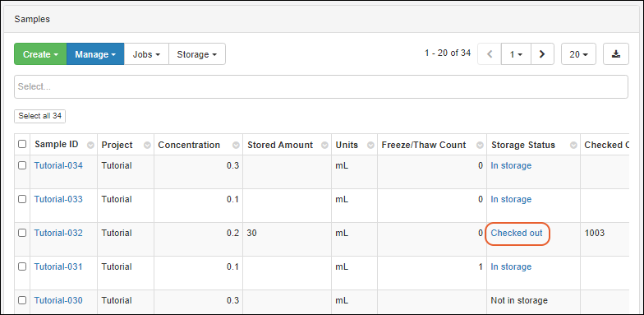Go to next page arrow
The height and width of the screenshot is (315, 644).
coord(542,54)
